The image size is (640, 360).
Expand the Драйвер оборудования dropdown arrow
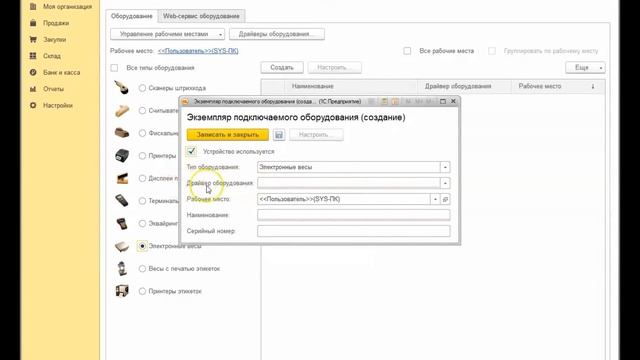445,183
